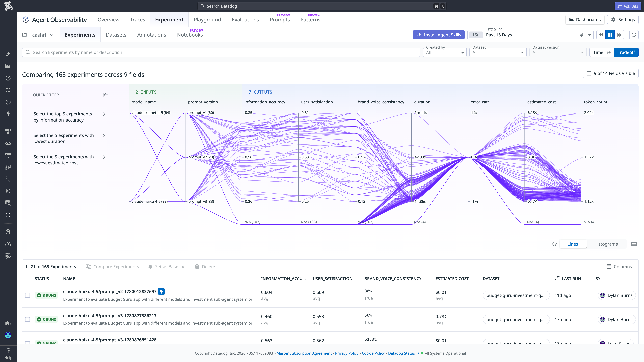Click Dylan Burns avatar in the first row
Screen dimensions: 644x362
(603, 295)
